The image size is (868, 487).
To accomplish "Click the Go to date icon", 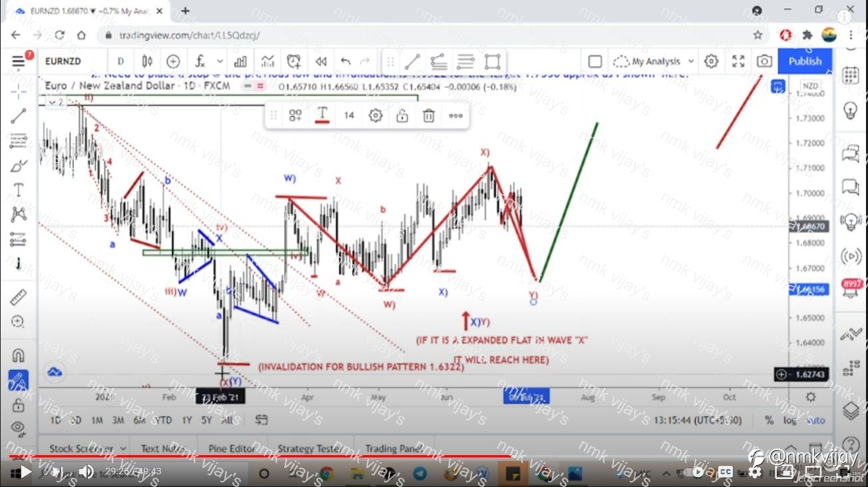I will pos(261,420).
